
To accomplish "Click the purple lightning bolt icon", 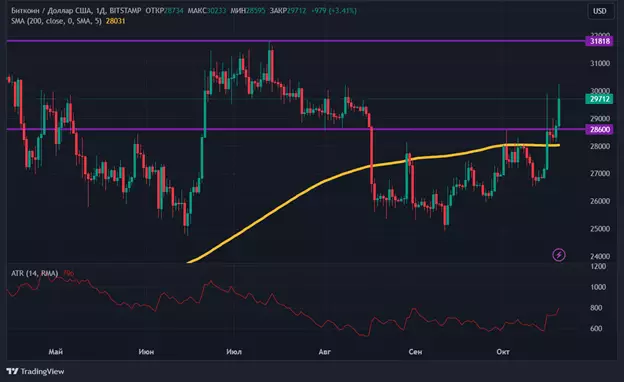I will tap(559, 255).
